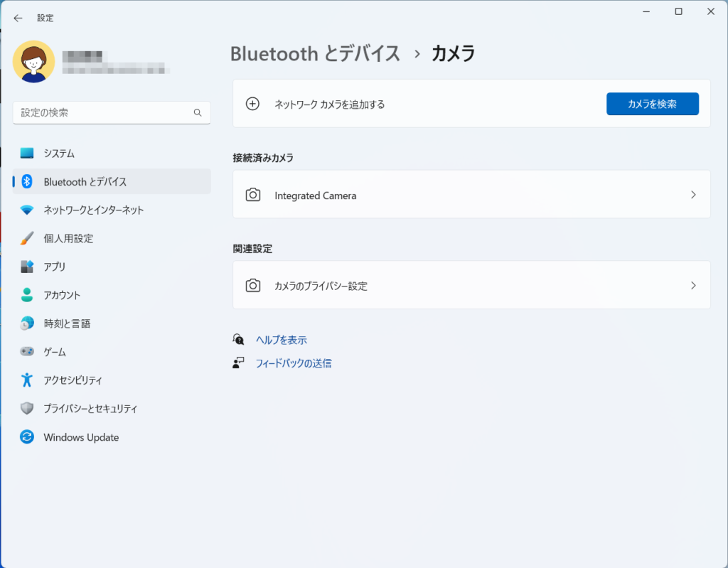Open Windows Update from the sidebar

[80, 437]
